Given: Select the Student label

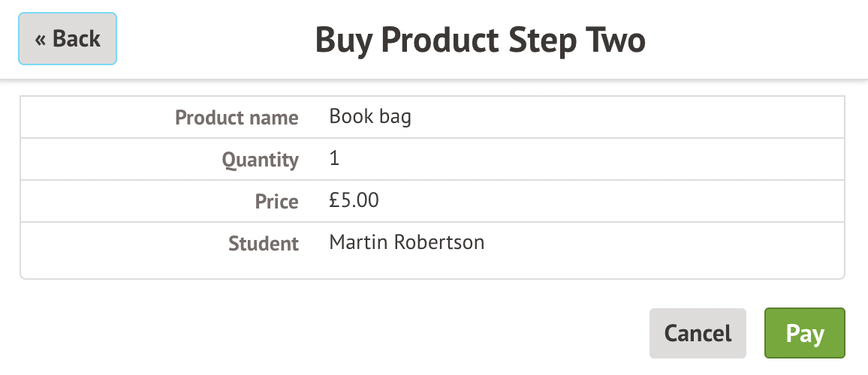Looking at the screenshot, I should click(264, 244).
